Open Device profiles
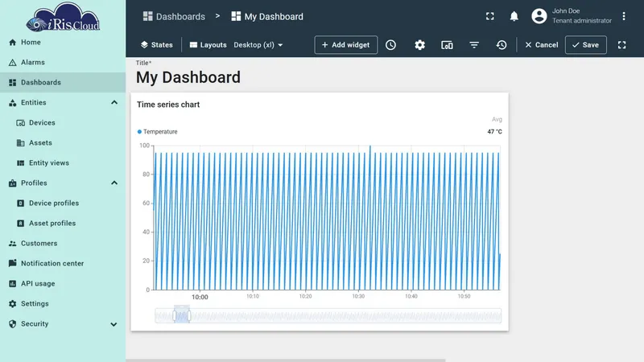This screenshot has width=644, height=362. (x=63, y=204)
